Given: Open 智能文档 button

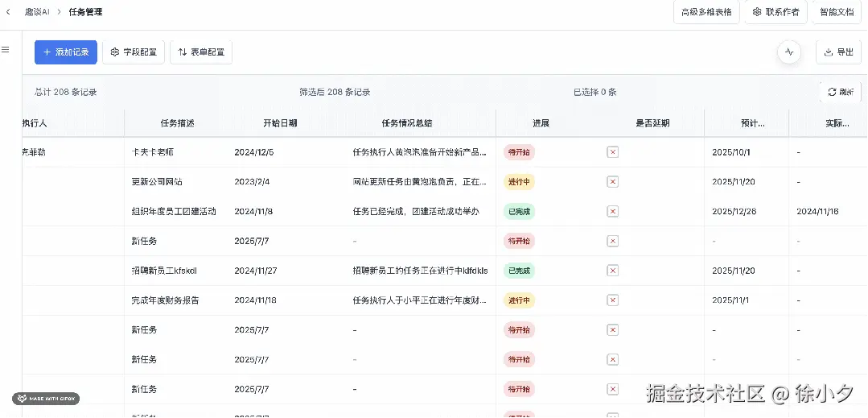Looking at the screenshot, I should 837,12.
